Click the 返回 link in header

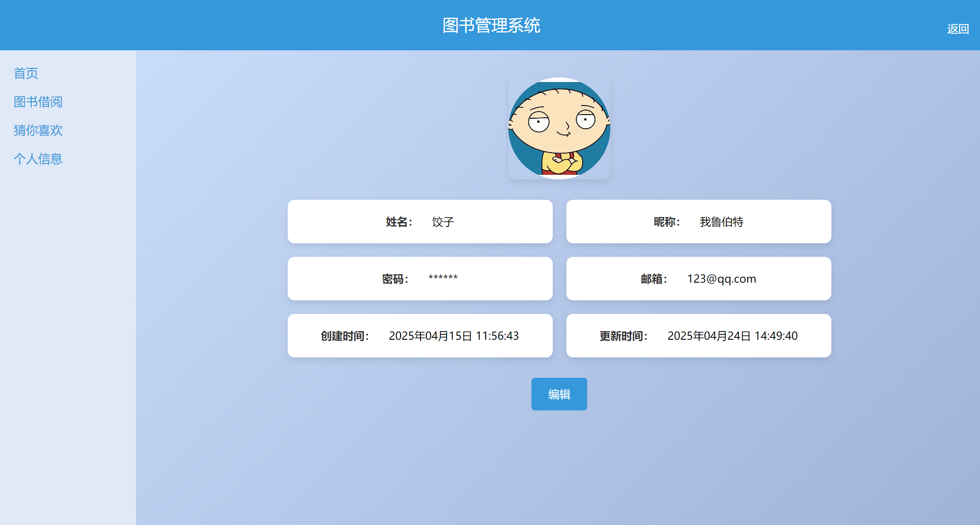(x=957, y=29)
